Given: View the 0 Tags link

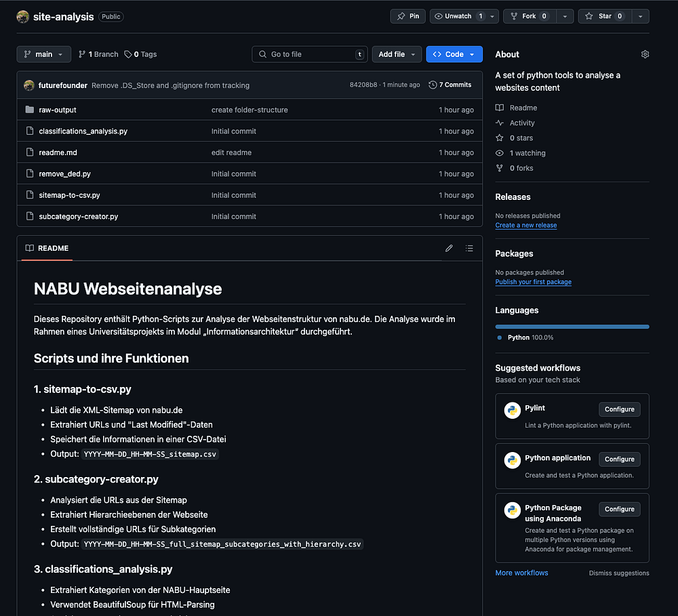Looking at the screenshot, I should [x=140, y=54].
